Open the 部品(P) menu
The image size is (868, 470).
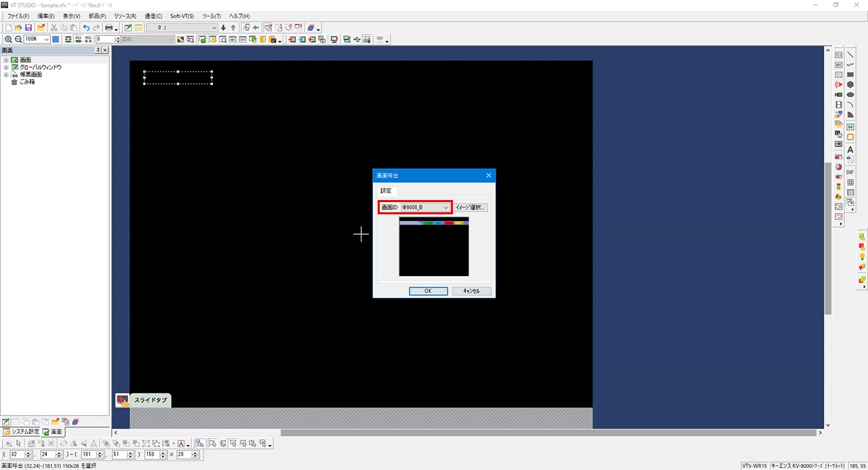pos(97,16)
